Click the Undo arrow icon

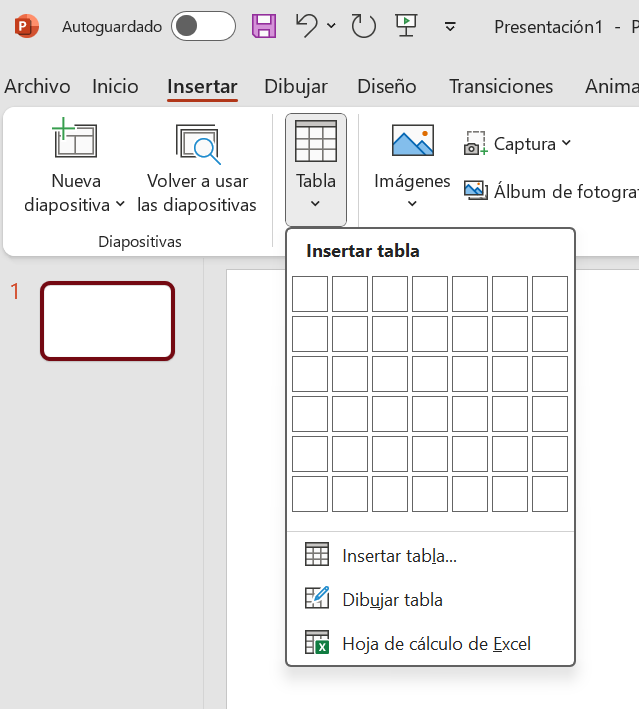pyautogui.click(x=308, y=26)
